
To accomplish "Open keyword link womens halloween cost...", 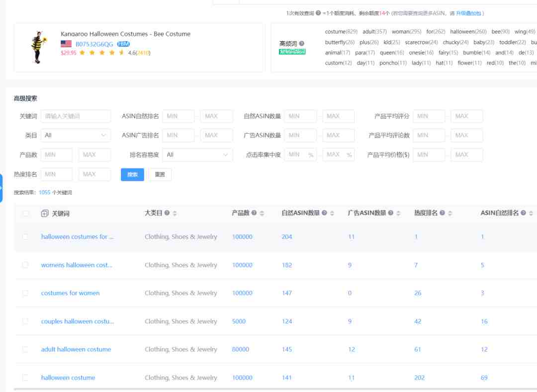I will (x=77, y=265).
